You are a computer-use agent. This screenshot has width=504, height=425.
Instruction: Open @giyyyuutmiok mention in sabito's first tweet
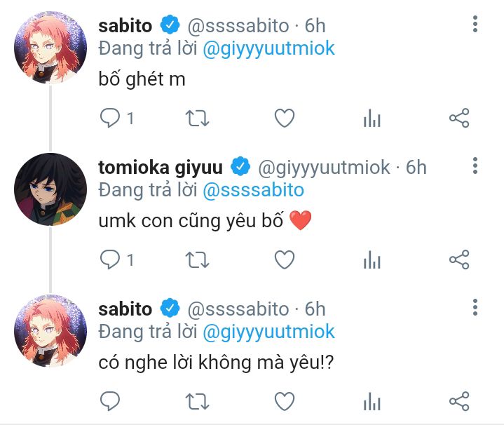(x=268, y=49)
